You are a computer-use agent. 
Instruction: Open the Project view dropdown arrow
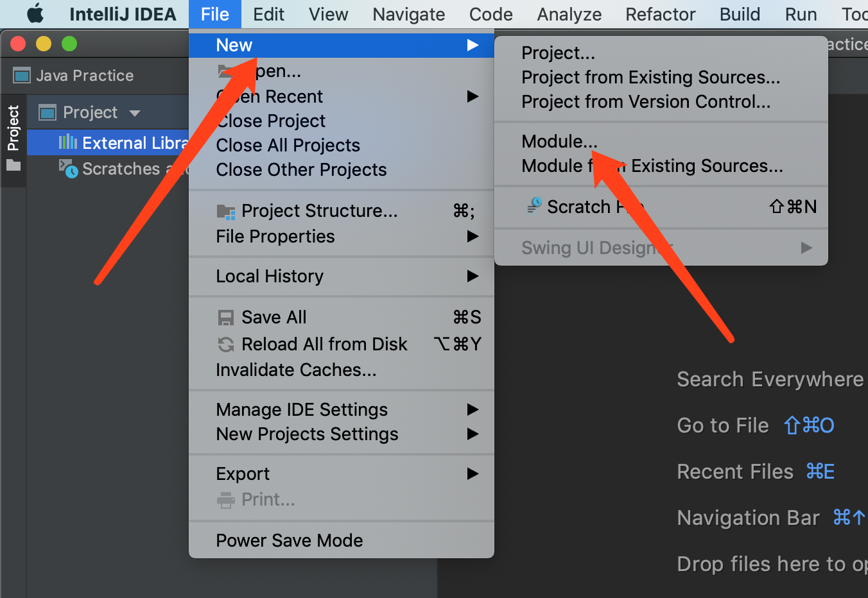[x=135, y=113]
